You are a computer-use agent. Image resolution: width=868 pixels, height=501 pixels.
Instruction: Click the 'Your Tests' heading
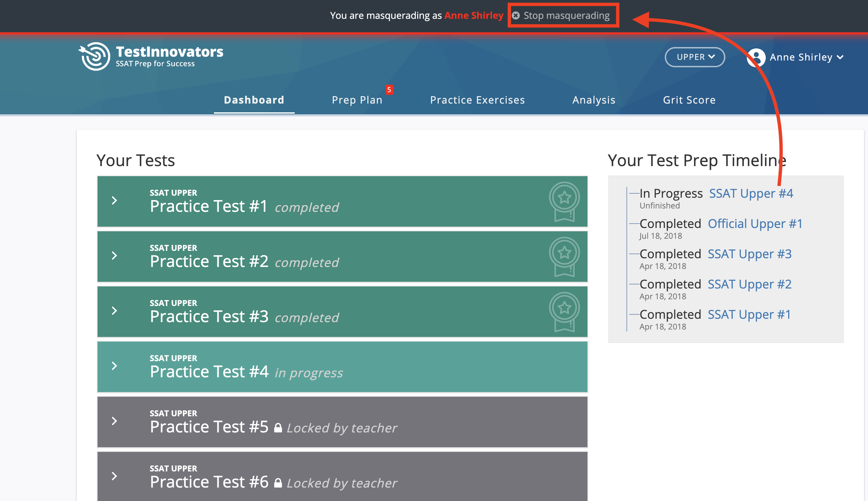(136, 160)
